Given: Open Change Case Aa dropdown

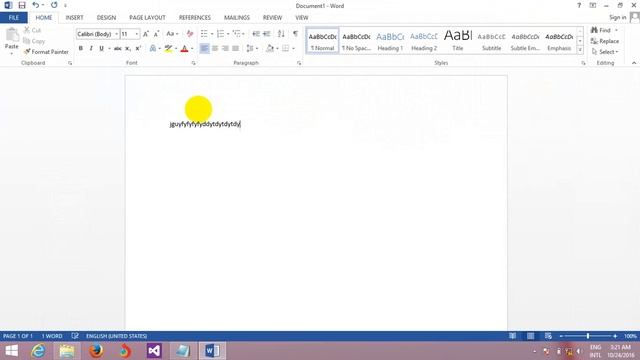Looking at the screenshot, I should tap(172, 34).
